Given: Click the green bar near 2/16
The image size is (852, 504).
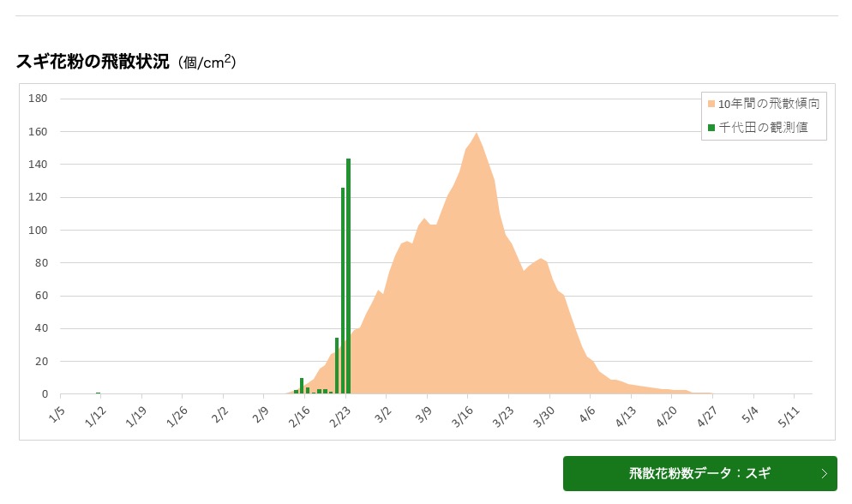Looking at the screenshot, I should point(302,386).
